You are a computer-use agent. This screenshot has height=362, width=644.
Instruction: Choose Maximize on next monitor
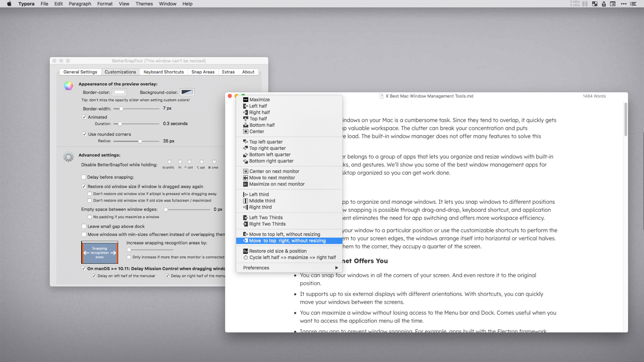pyautogui.click(x=289, y=184)
